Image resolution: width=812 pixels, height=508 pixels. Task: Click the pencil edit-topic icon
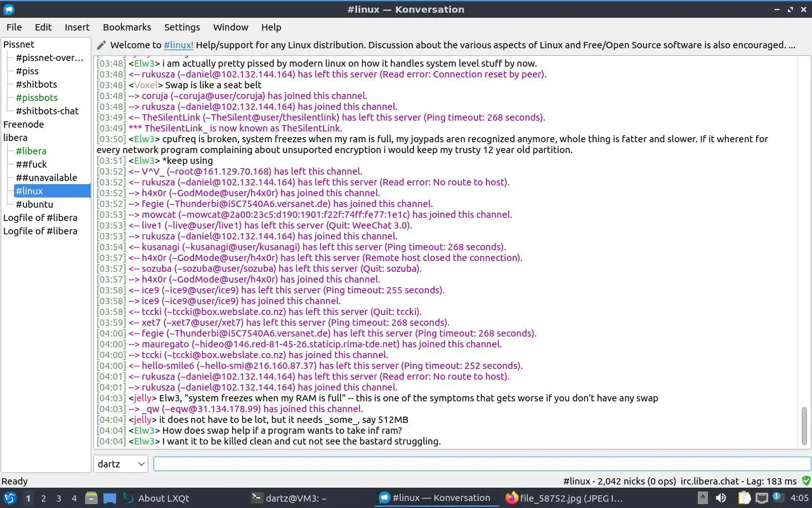[101, 45]
